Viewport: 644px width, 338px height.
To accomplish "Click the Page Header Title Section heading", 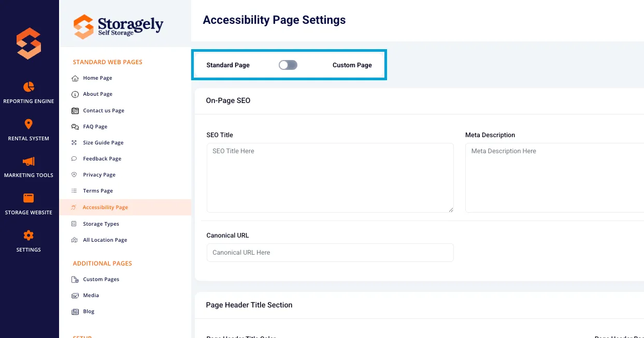I will coord(249,305).
